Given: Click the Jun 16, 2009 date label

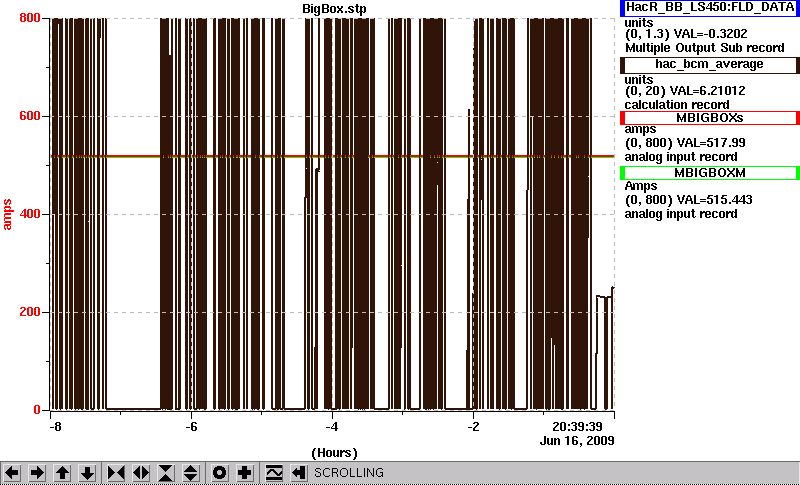Looking at the screenshot, I should click(x=577, y=441).
